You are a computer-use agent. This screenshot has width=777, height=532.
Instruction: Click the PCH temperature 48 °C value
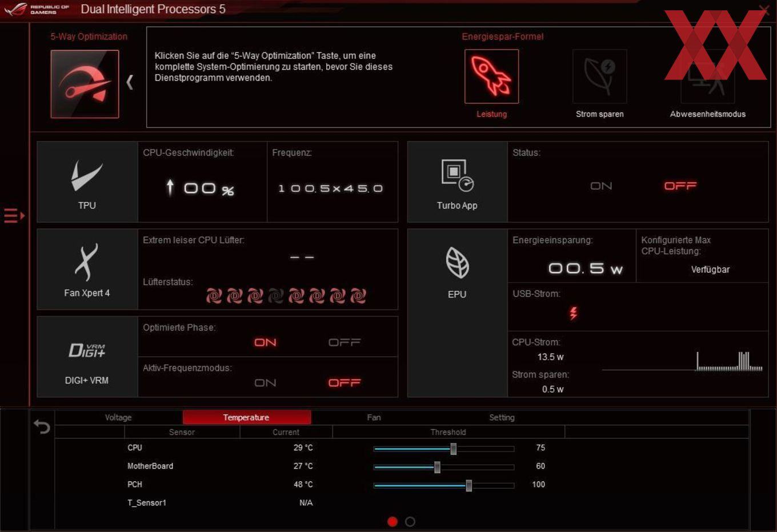(303, 484)
